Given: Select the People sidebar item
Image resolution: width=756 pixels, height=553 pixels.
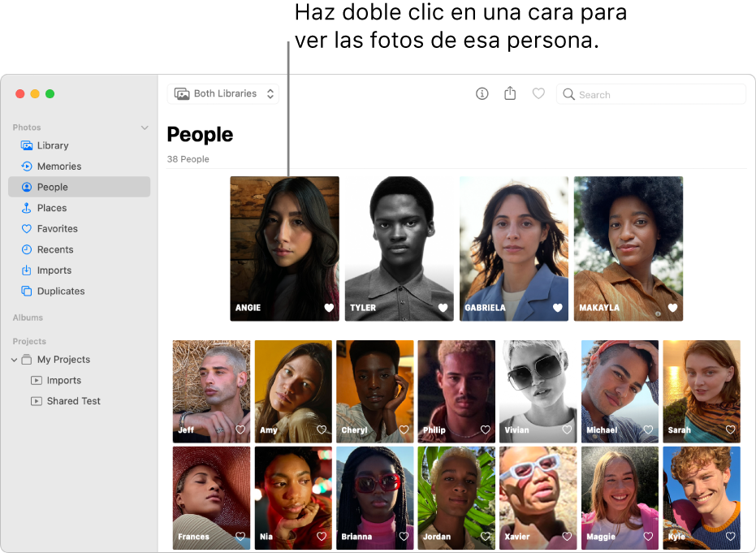Looking at the screenshot, I should point(52,187).
